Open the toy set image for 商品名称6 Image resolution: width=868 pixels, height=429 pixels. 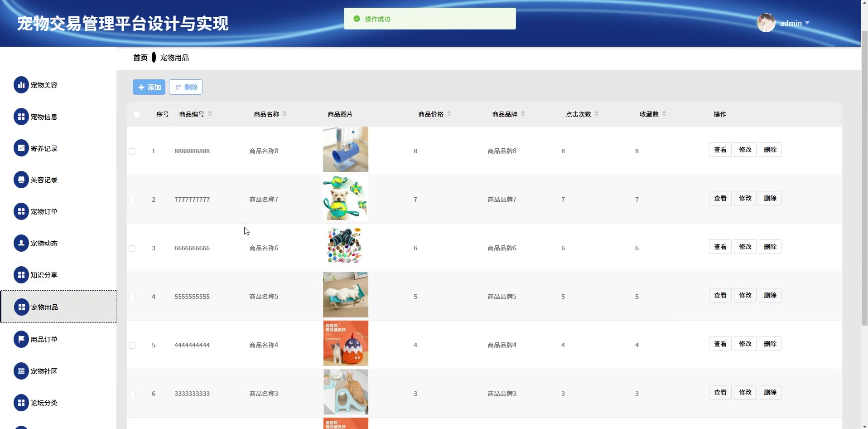[346, 246]
